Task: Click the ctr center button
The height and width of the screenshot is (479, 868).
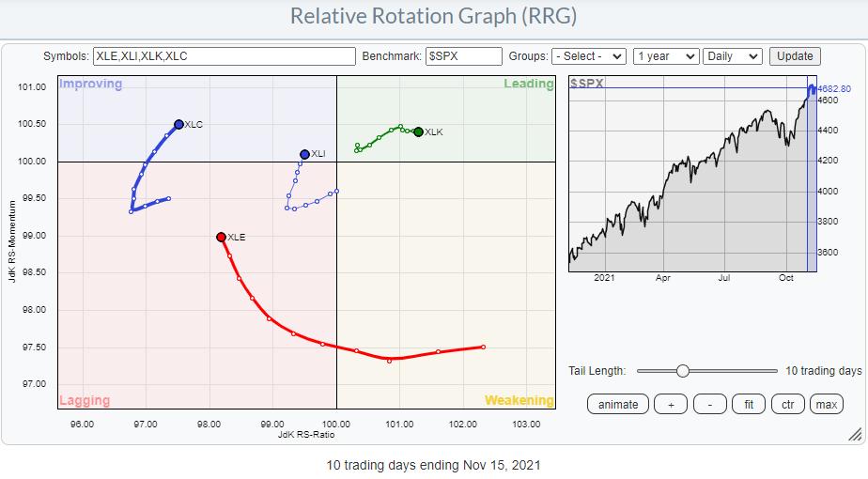Action: 787,405
